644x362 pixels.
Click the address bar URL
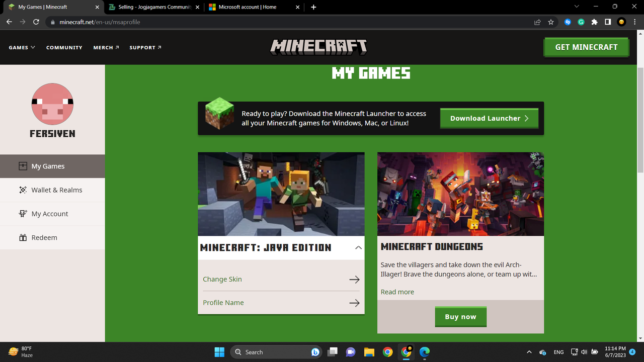100,22
